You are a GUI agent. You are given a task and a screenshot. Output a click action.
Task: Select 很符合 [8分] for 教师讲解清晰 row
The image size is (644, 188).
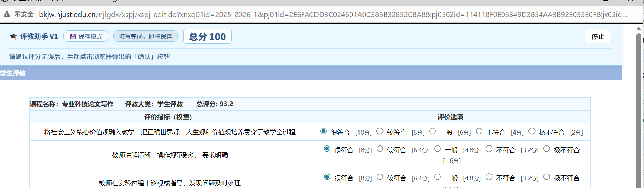[327, 149]
